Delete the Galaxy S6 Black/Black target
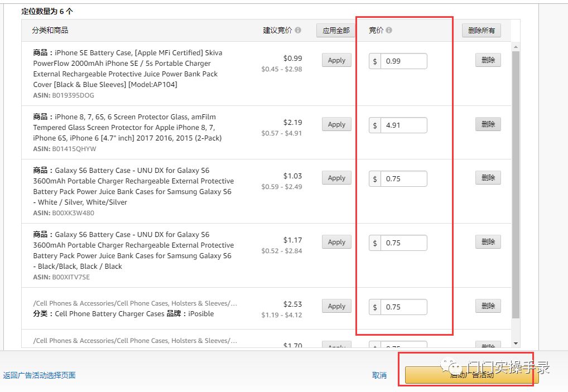The height and width of the screenshot is (392, 568). (488, 242)
